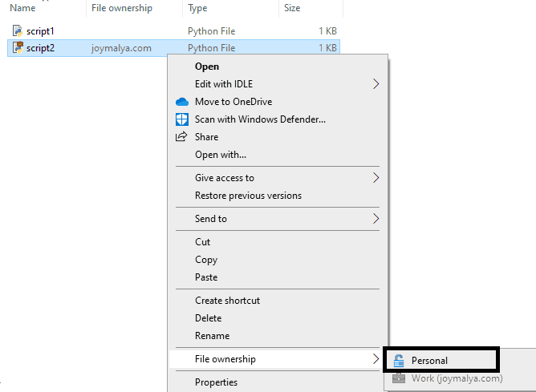
Task: Expand the File ownership submenu arrow
Action: (376, 359)
